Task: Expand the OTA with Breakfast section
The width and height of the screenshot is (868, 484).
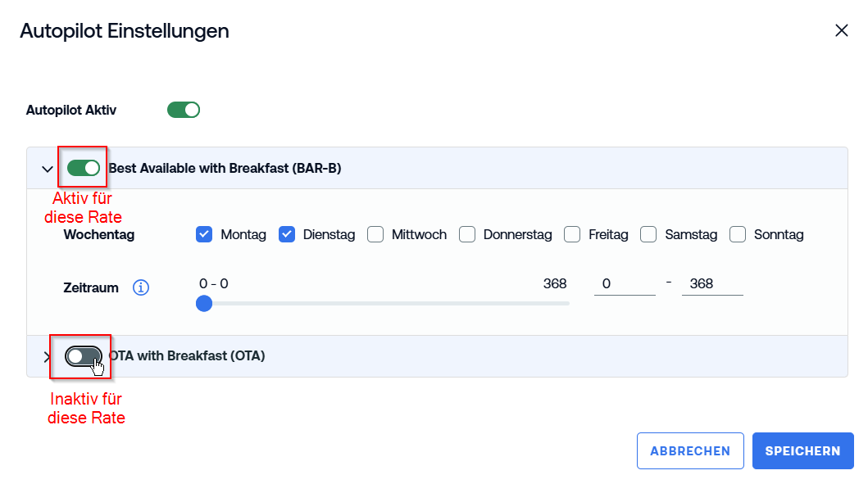Action: point(47,357)
